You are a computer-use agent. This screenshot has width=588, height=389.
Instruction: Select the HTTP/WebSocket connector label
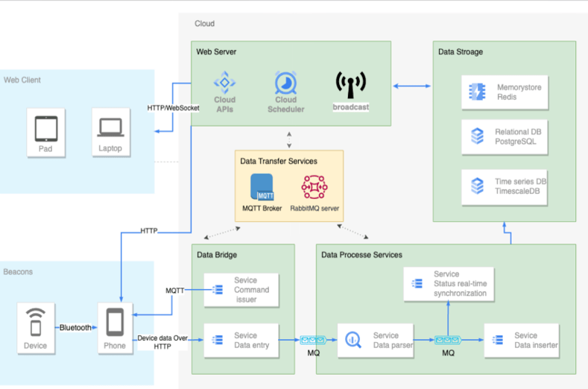[x=174, y=109]
